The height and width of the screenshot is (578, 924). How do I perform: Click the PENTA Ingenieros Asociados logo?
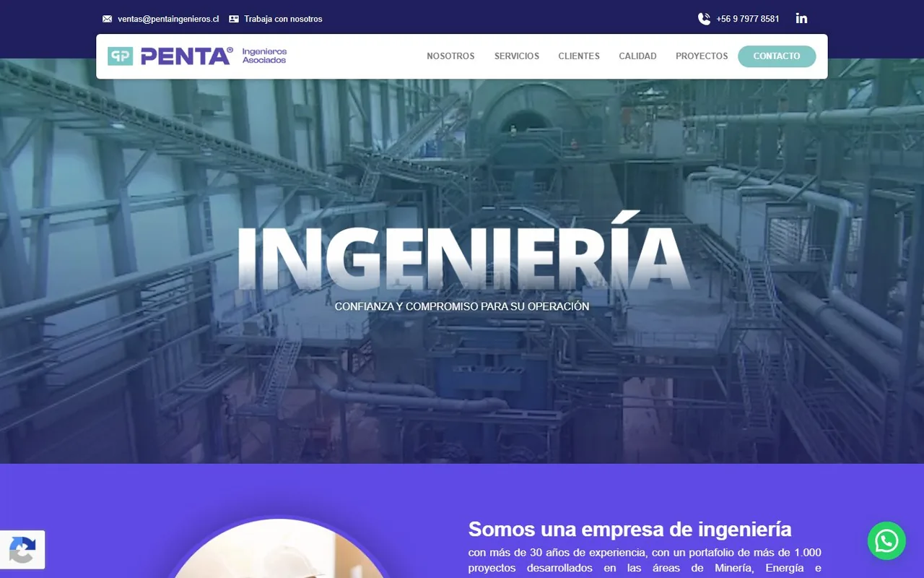(x=197, y=56)
